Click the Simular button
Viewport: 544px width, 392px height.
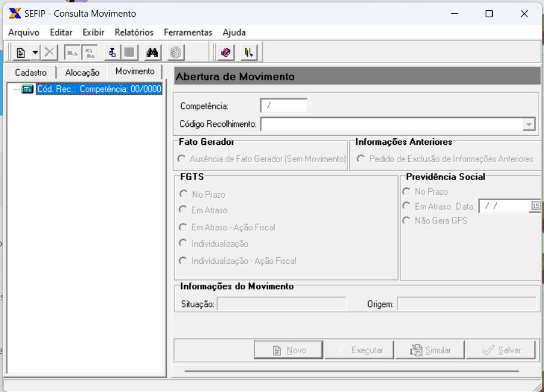(x=430, y=350)
